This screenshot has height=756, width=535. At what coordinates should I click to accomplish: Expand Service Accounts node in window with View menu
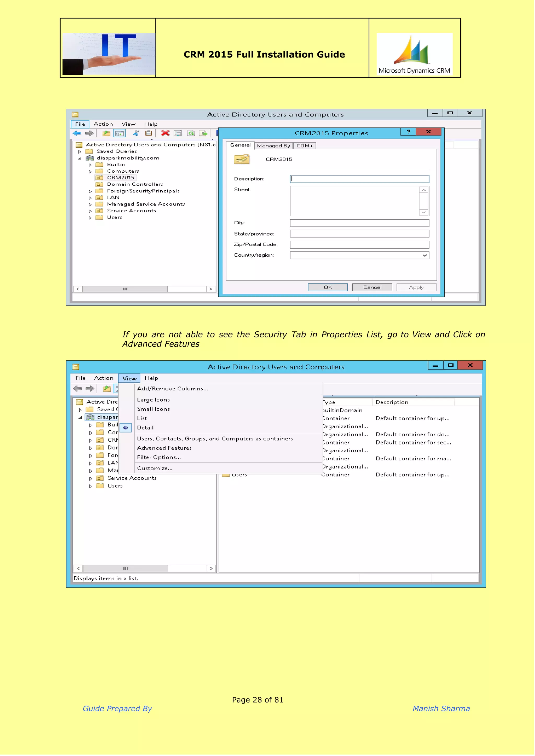(x=91, y=479)
